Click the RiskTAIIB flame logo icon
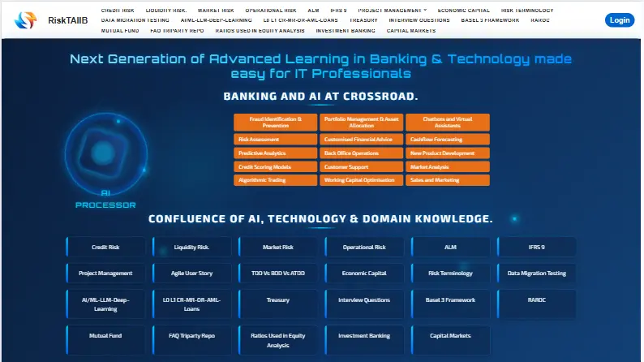The image size is (644, 362). point(27,19)
